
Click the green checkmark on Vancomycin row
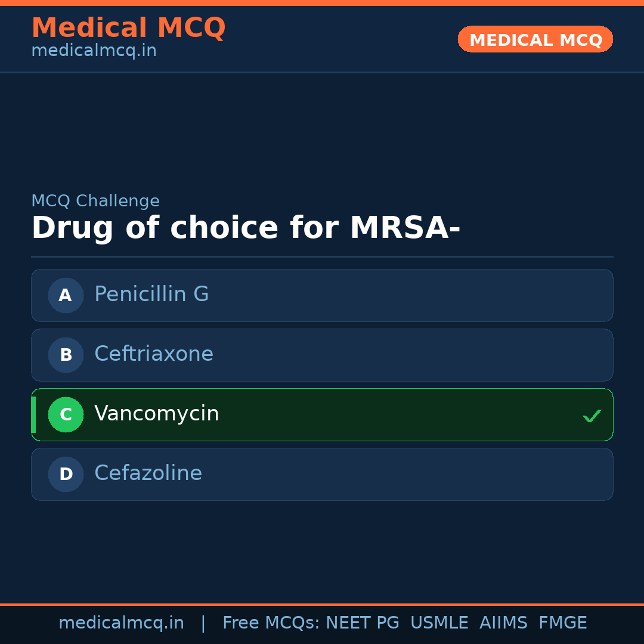pyautogui.click(x=592, y=416)
